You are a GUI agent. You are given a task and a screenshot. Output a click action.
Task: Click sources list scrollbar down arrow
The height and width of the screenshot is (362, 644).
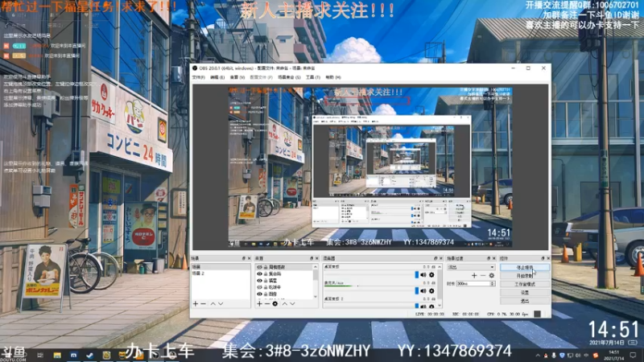pos(316,296)
